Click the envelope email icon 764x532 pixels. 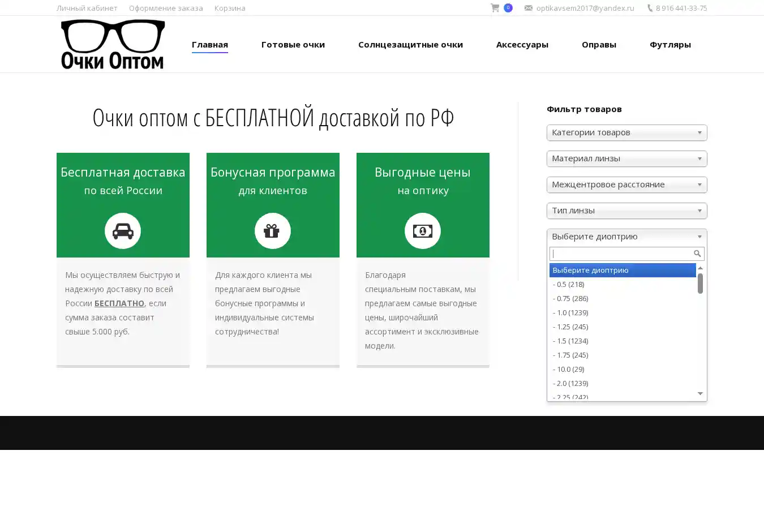(528, 8)
